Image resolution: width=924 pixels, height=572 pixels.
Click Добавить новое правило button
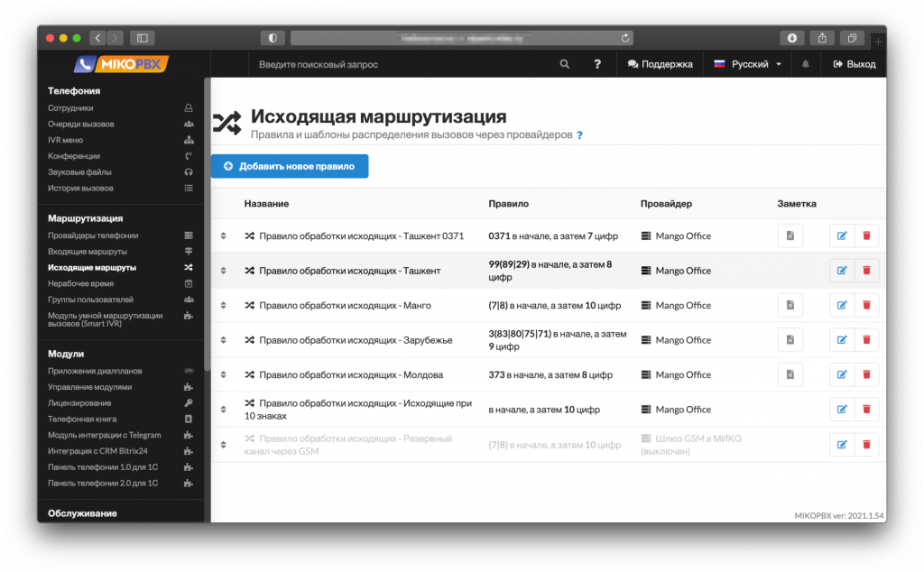pyautogui.click(x=290, y=166)
